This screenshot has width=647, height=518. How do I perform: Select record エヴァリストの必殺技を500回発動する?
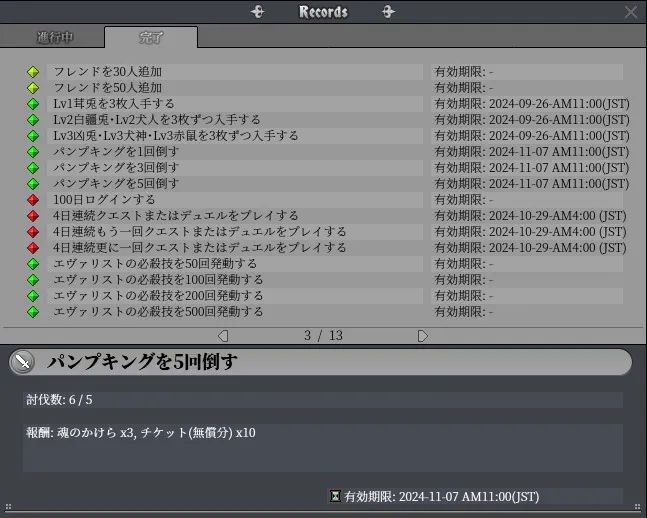(x=235, y=312)
